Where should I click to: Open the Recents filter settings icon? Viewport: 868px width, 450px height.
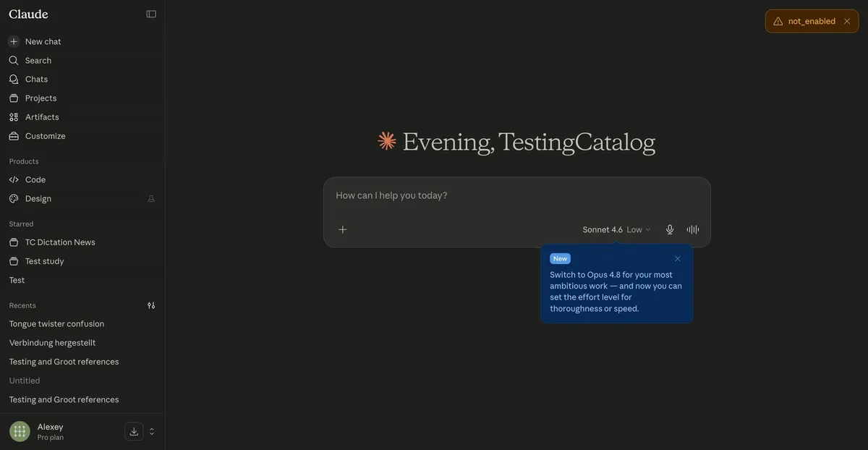click(x=151, y=305)
